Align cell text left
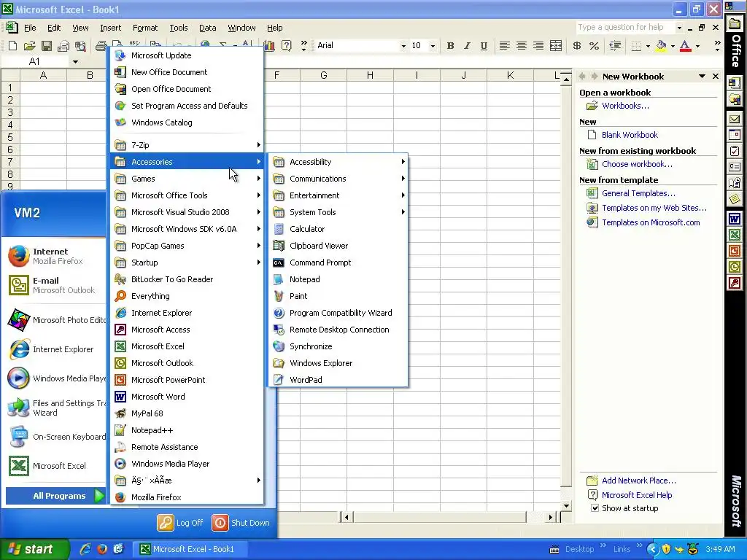Image resolution: width=747 pixels, height=560 pixels. click(504, 46)
